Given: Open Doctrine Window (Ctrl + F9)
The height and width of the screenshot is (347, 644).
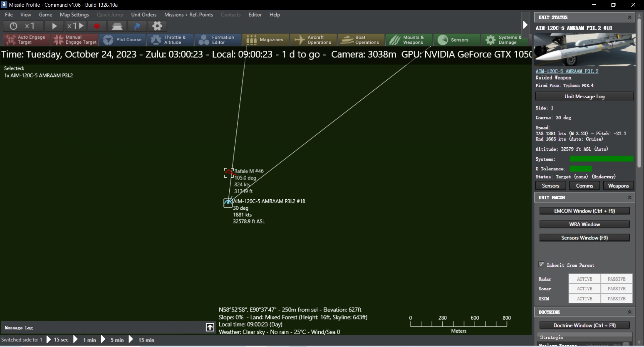Looking at the screenshot, I should pyautogui.click(x=585, y=325).
